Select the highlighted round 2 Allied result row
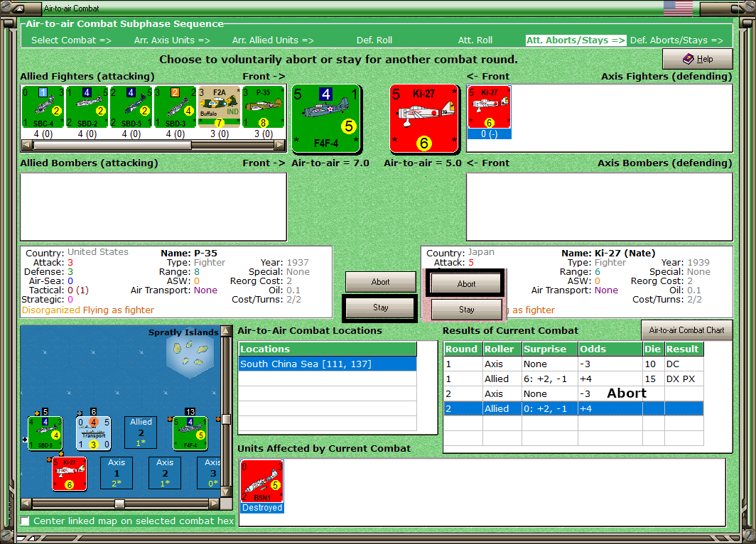 573,408
